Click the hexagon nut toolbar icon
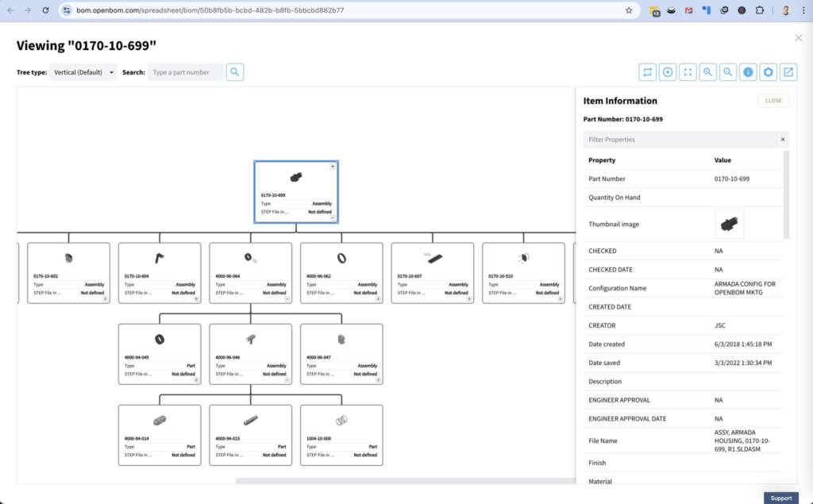This screenshot has height=504, width=813. point(769,72)
